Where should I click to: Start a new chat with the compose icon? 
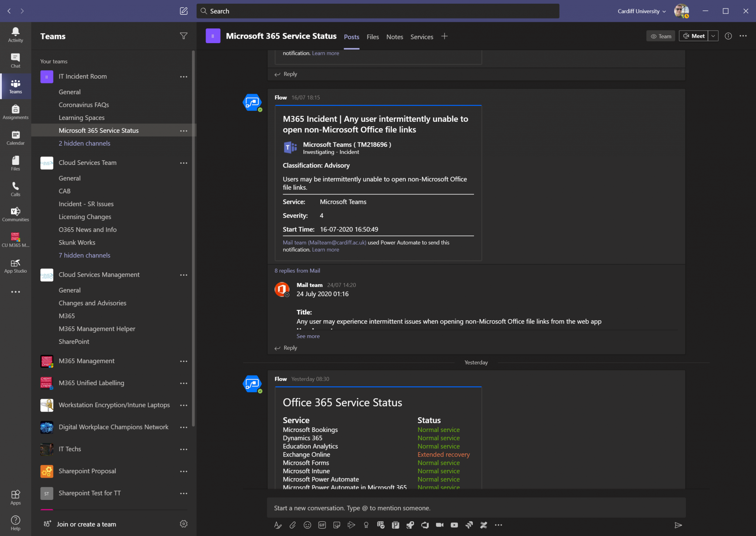pos(184,11)
